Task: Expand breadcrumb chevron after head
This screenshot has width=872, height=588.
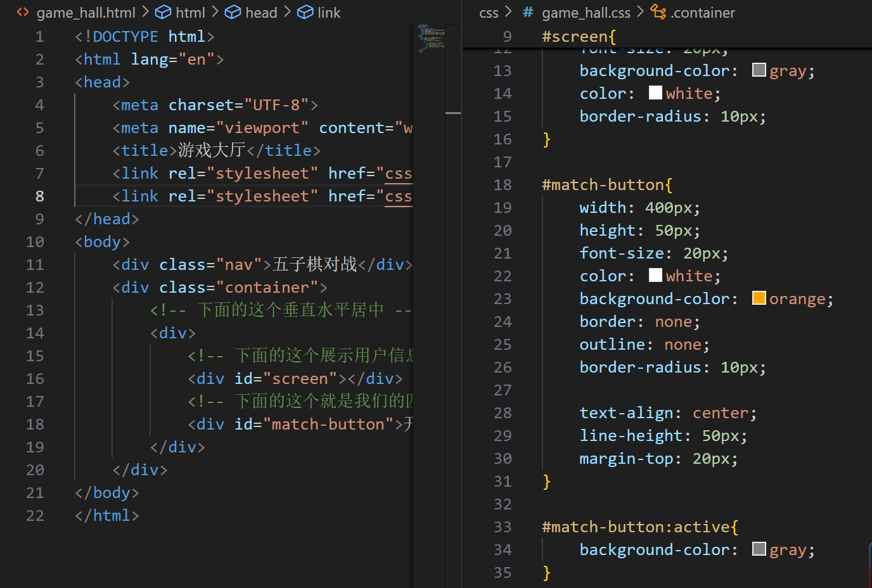Action: point(287,12)
